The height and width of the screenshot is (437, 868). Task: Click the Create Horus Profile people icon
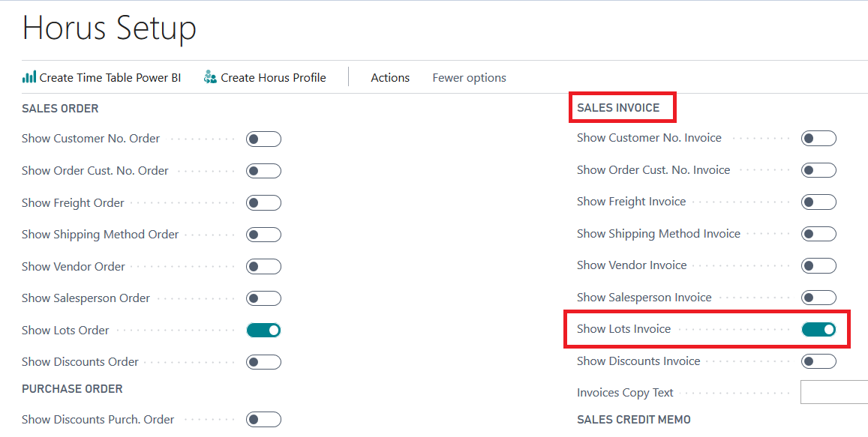(210, 77)
